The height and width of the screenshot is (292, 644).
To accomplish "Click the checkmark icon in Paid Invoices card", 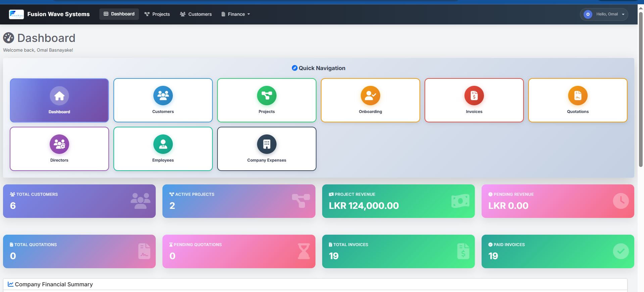I will point(621,251).
